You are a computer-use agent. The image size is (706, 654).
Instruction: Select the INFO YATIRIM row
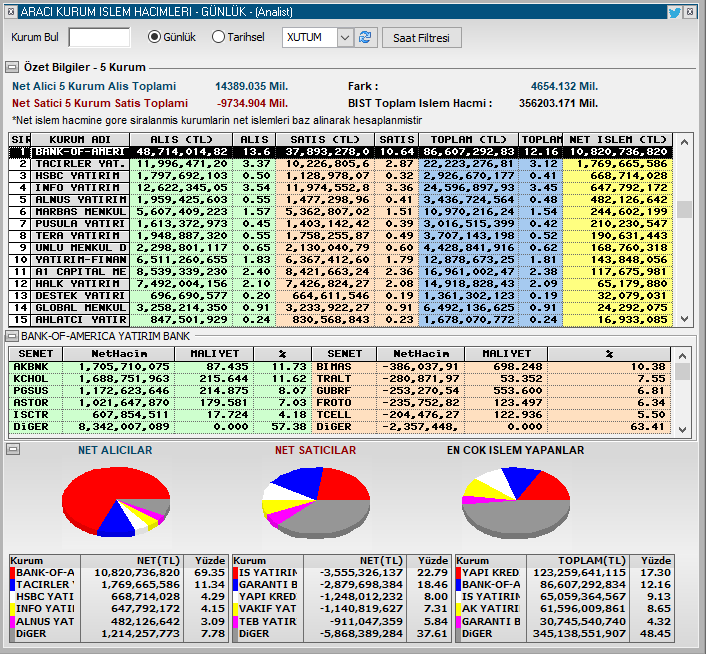341,188
